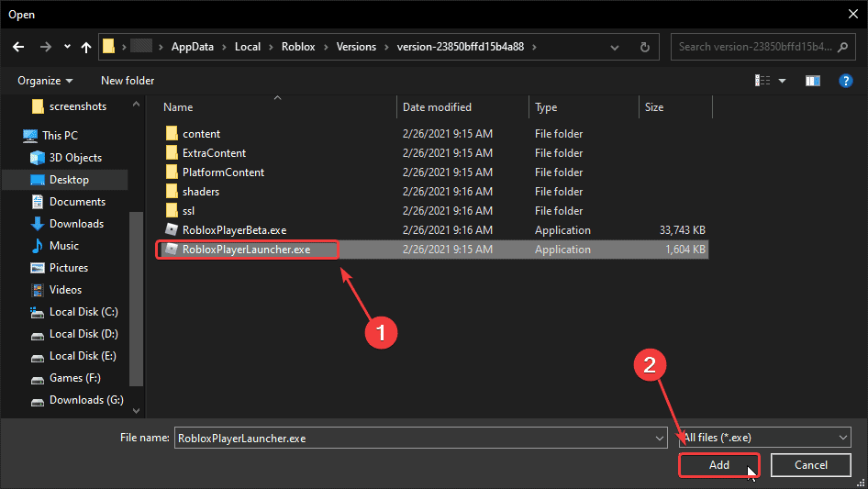Select This PC in navigation pane
This screenshot has height=489, width=868.
click(60, 136)
